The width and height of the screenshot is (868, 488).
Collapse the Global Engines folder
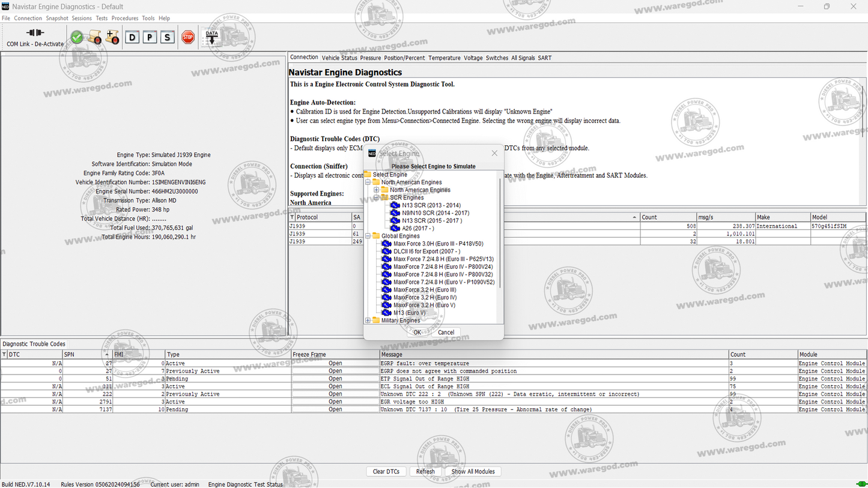coord(368,236)
